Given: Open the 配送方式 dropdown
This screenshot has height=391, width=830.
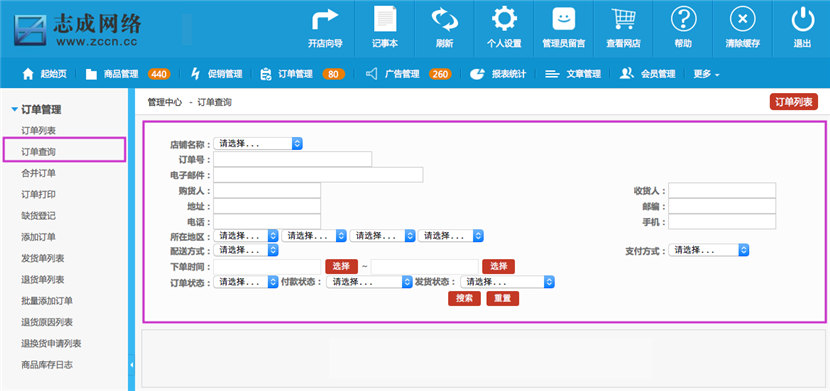Looking at the screenshot, I should tap(246, 250).
